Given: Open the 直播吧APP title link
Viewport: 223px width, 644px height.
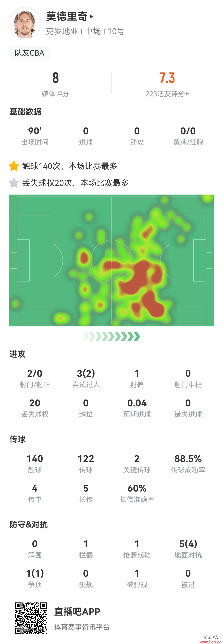Looking at the screenshot, I should 77,612.
